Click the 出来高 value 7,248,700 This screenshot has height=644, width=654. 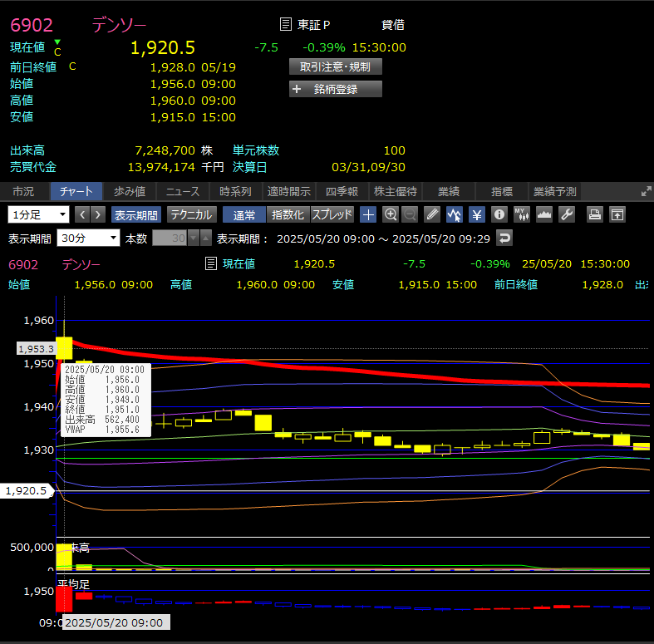click(x=165, y=150)
